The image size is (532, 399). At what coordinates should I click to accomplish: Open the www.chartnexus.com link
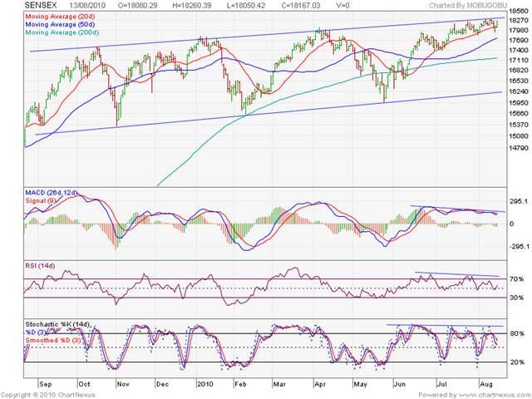point(497,395)
